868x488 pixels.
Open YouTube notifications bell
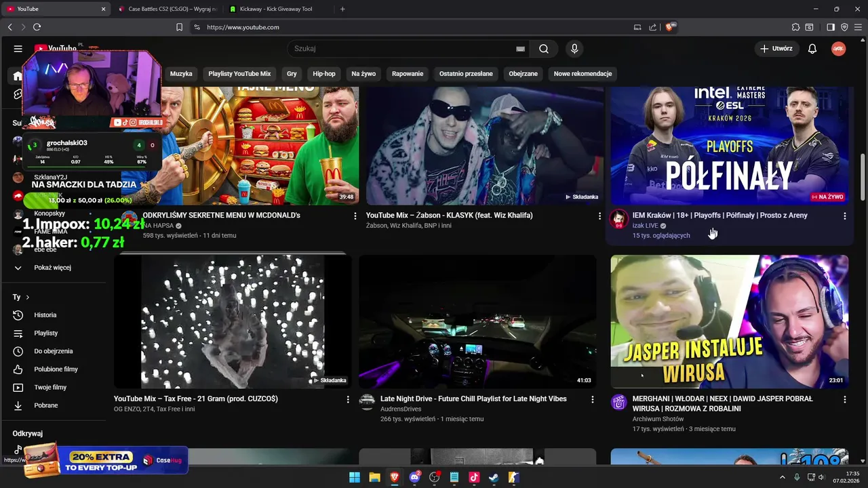(x=812, y=49)
